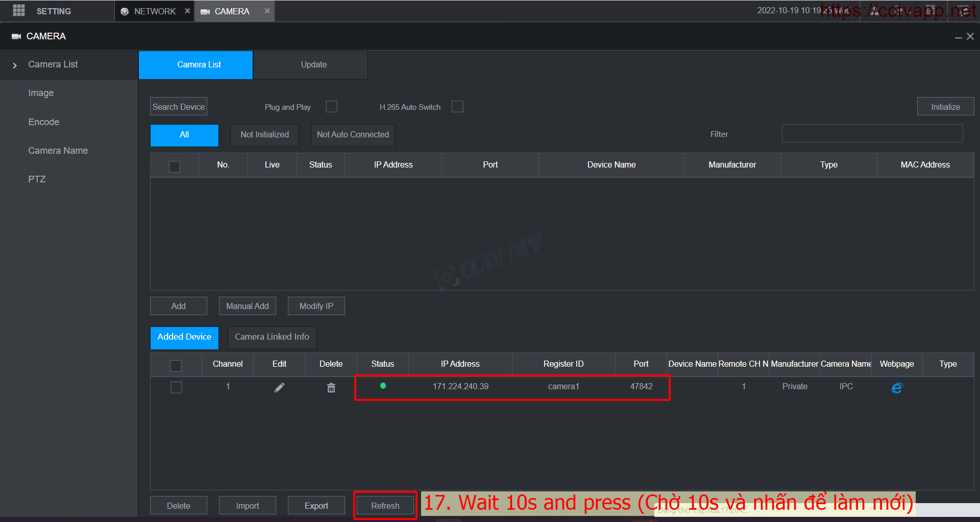The width and height of the screenshot is (980, 522).
Task: Switch to the Camera Linked Info tab
Action: pyautogui.click(x=272, y=337)
